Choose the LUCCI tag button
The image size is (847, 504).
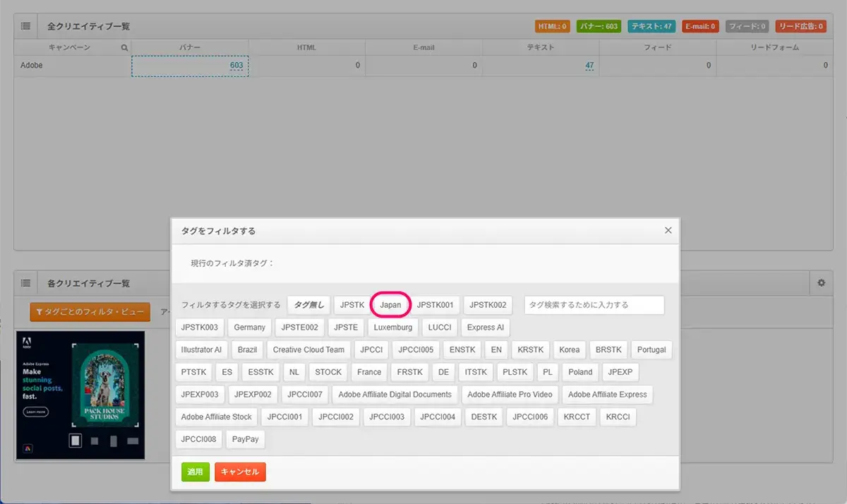point(440,328)
